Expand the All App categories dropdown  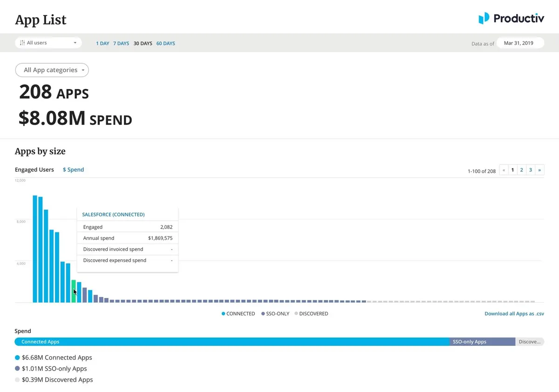pos(52,70)
